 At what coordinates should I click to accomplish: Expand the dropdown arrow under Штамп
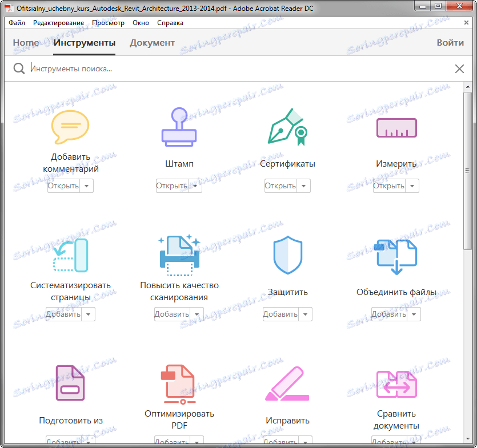195,185
